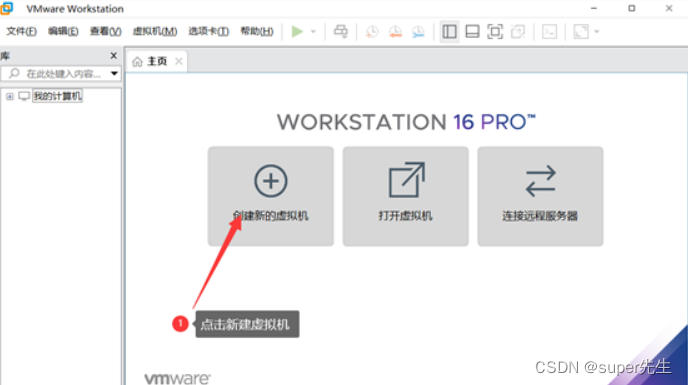
Task: Click the console view icon
Action: click(x=549, y=32)
